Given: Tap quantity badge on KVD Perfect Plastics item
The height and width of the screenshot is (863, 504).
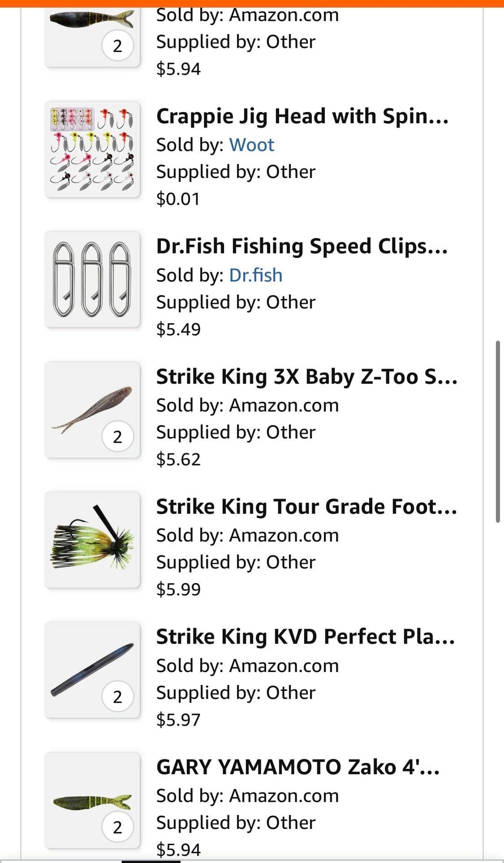Looking at the screenshot, I should (x=118, y=697).
